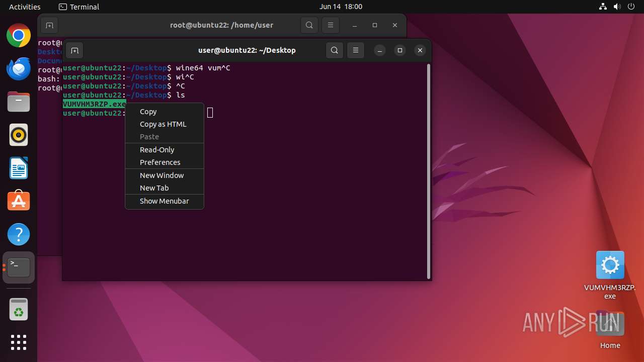Open power icon in top bar
The image size is (644, 362).
[631, 7]
